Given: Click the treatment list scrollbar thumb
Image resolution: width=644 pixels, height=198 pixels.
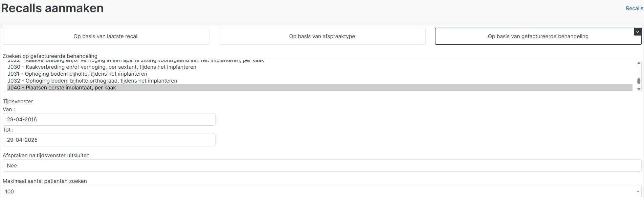Looking at the screenshot, I should tap(639, 81).
